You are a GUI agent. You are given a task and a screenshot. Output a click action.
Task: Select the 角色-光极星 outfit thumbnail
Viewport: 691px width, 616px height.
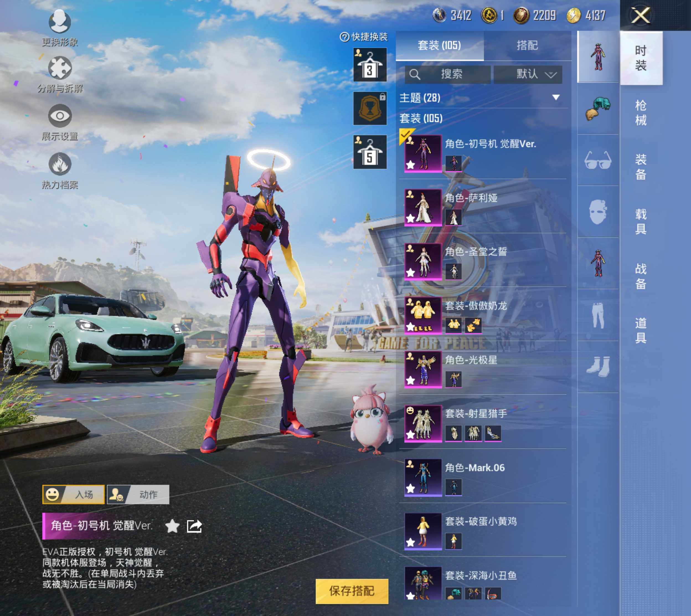pos(423,369)
